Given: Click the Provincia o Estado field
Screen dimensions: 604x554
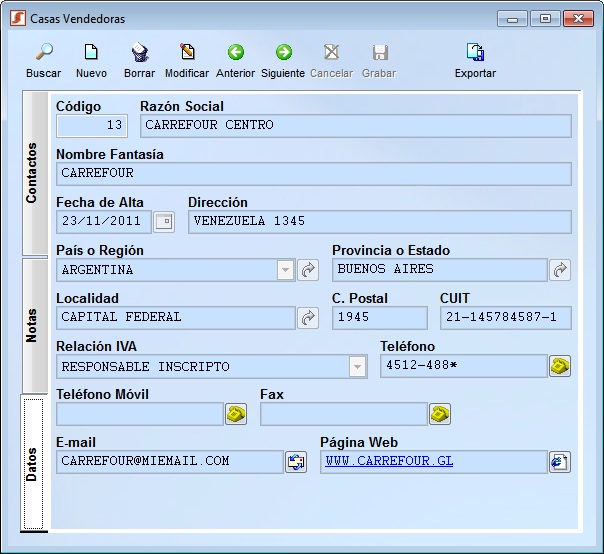Looking at the screenshot, I should pyautogui.click(x=440, y=270).
